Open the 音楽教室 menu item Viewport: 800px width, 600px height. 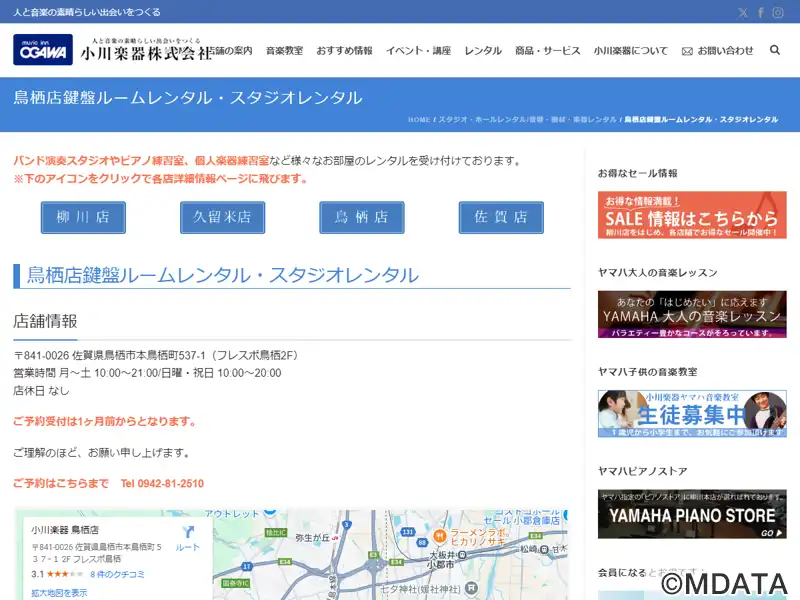(284, 51)
